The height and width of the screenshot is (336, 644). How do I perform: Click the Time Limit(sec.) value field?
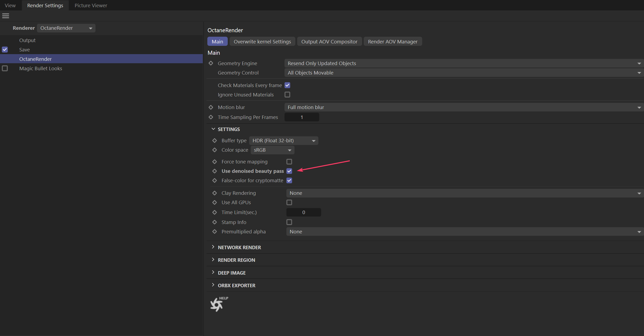303,212
